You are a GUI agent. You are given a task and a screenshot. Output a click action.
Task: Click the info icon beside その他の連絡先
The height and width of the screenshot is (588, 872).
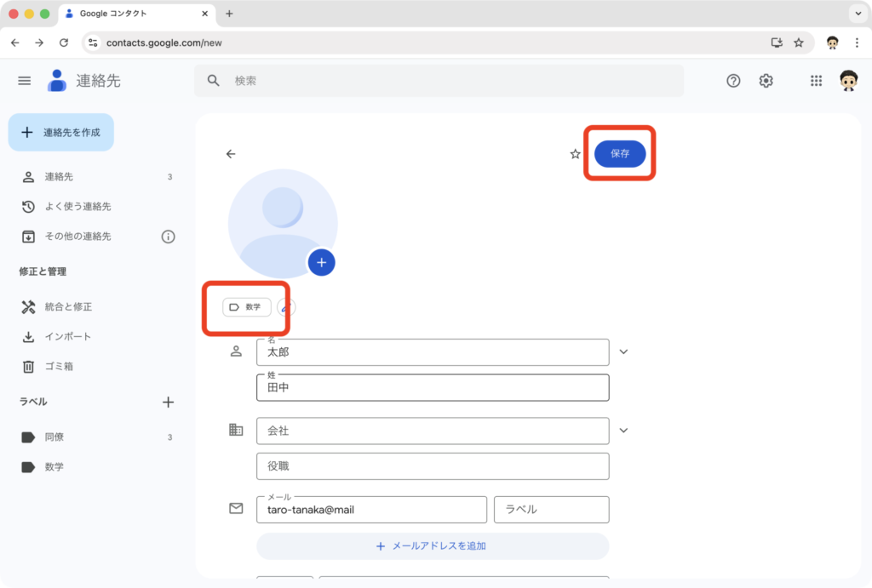(x=169, y=237)
